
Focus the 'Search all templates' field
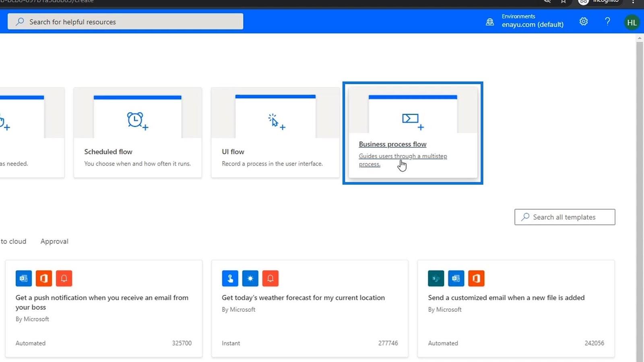tap(565, 217)
